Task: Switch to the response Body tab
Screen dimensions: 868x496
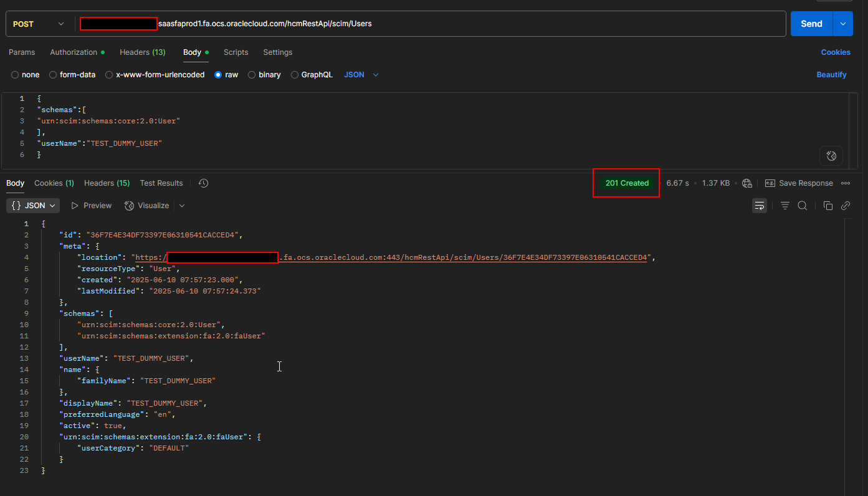Action: [x=16, y=183]
